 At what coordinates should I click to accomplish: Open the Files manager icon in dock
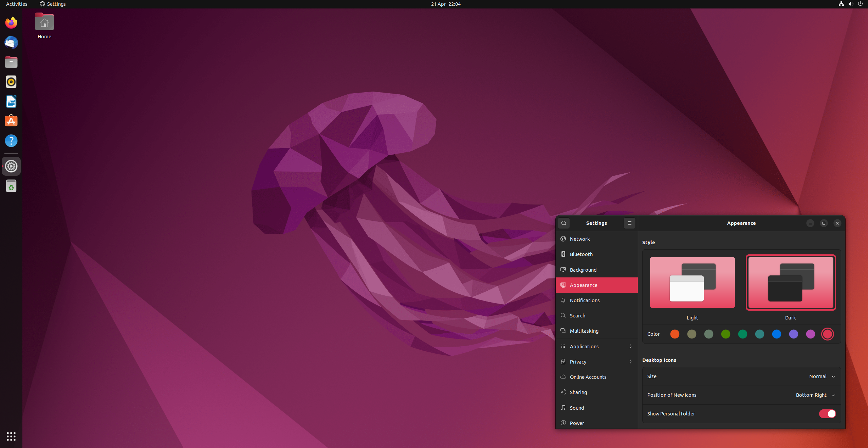12,62
